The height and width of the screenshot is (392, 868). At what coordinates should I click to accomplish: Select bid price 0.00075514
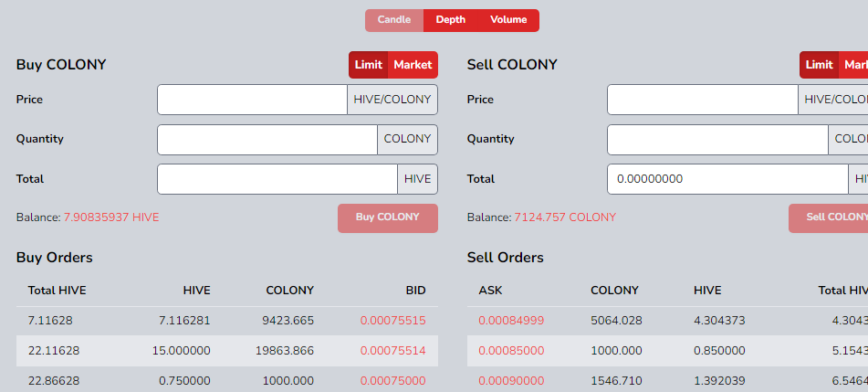coord(393,351)
